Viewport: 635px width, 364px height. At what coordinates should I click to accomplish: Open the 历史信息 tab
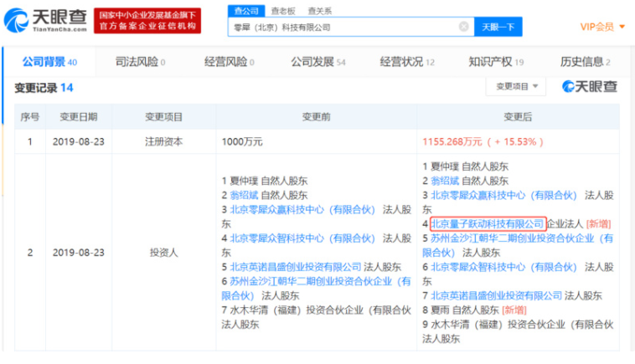(x=586, y=62)
